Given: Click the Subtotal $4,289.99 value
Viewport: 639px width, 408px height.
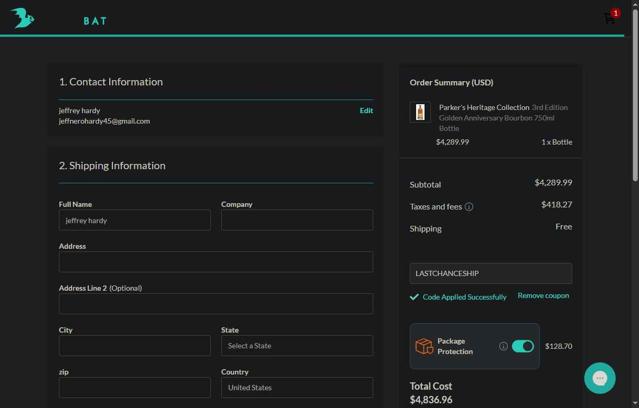Looking at the screenshot, I should 553,182.
